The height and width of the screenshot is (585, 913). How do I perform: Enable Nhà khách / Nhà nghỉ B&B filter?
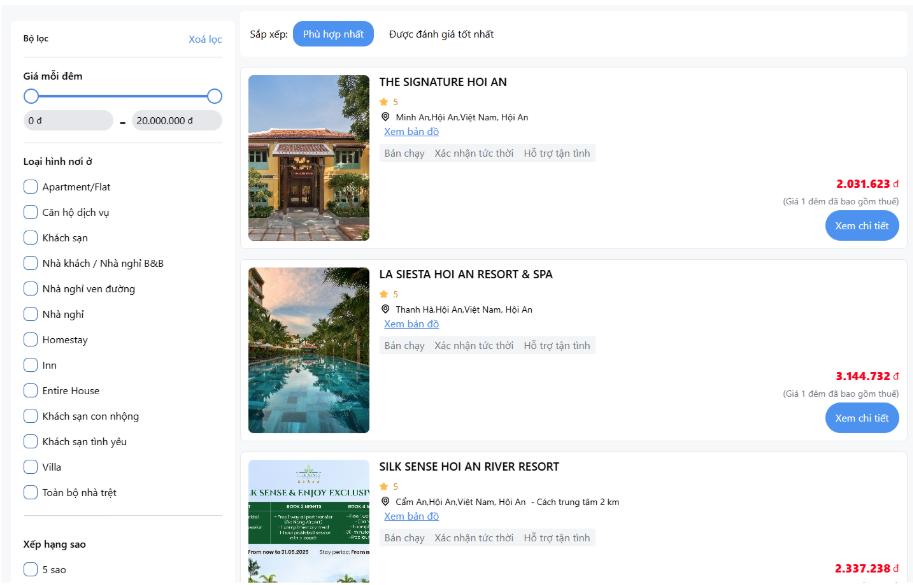[30, 263]
